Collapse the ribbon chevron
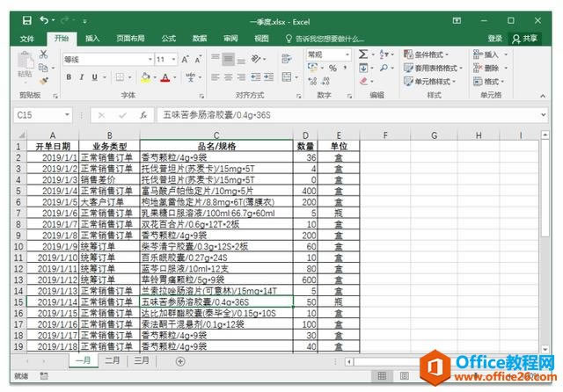The image size is (563, 392). [x=543, y=96]
